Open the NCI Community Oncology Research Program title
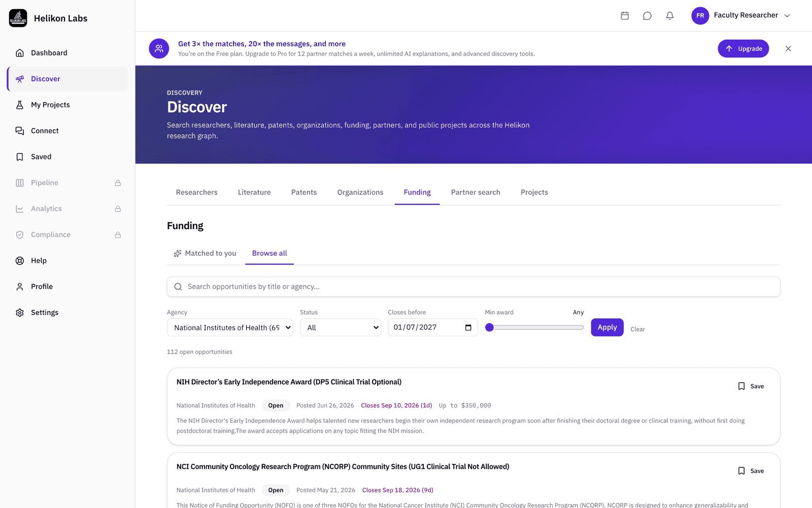This screenshot has height=508, width=812. point(343,467)
